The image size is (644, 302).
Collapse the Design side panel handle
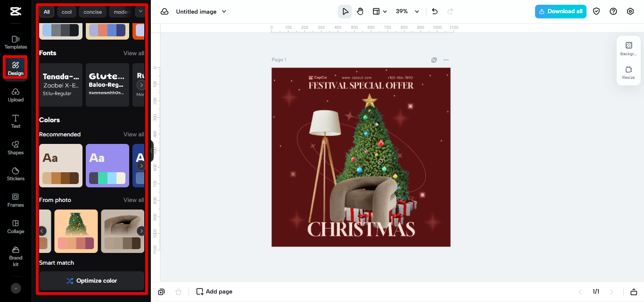pos(152,151)
